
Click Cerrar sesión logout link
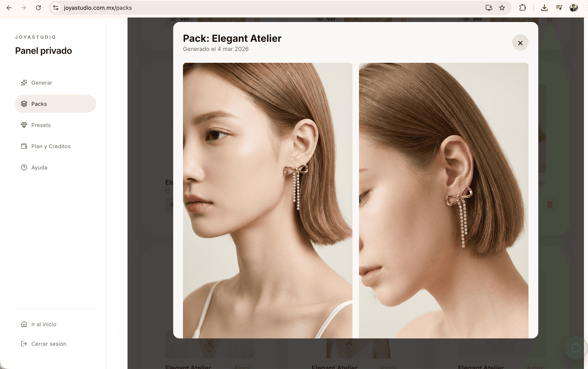click(x=48, y=344)
